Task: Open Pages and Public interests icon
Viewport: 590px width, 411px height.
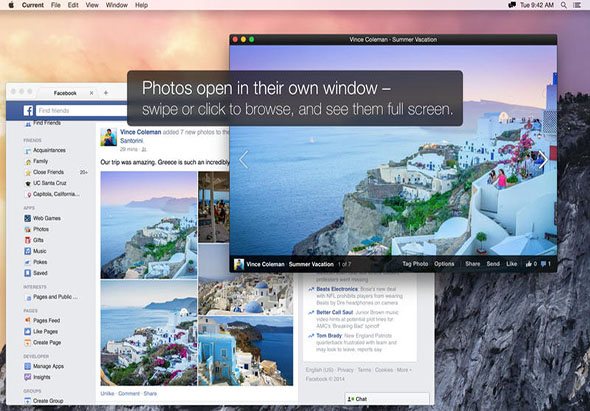Action: point(28,297)
